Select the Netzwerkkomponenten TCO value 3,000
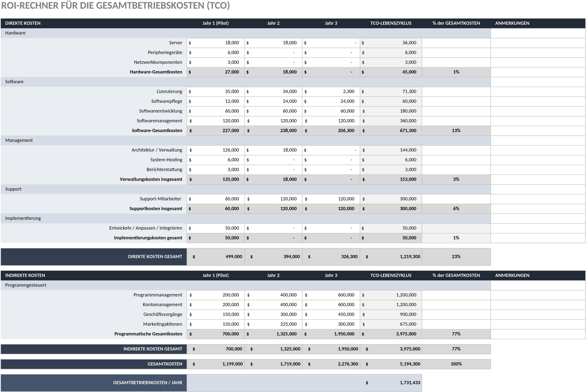Image resolution: width=586 pixels, height=392 pixels. [x=391, y=62]
